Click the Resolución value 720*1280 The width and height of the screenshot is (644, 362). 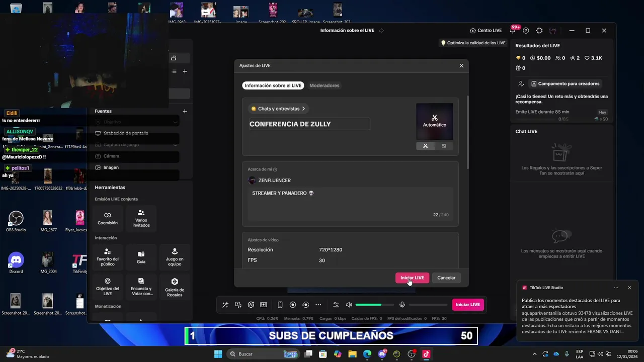pos(331,250)
